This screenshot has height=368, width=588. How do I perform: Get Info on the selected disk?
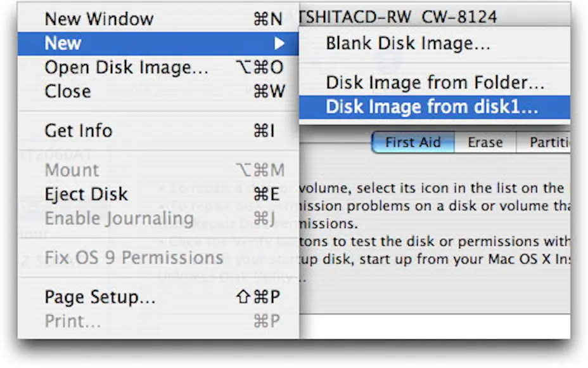click(78, 131)
